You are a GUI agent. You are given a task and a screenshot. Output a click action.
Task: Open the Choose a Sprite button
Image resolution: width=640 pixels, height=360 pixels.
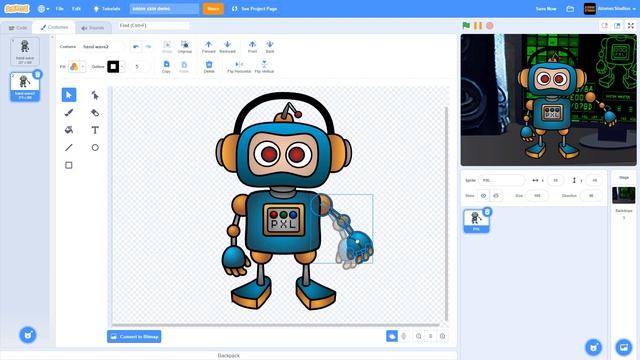point(593,347)
